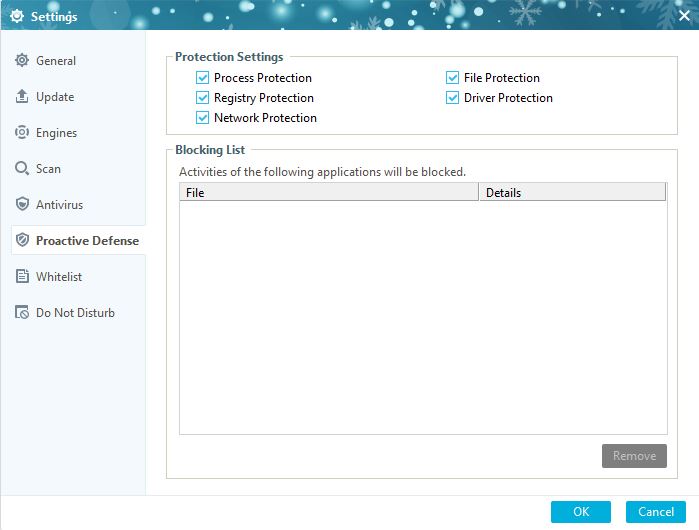Viewport: 699px width, 530px height.
Task: Click the OK button
Action: pos(581,512)
